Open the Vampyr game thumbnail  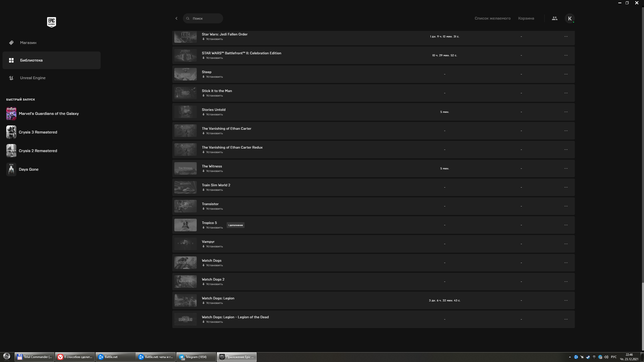click(185, 244)
